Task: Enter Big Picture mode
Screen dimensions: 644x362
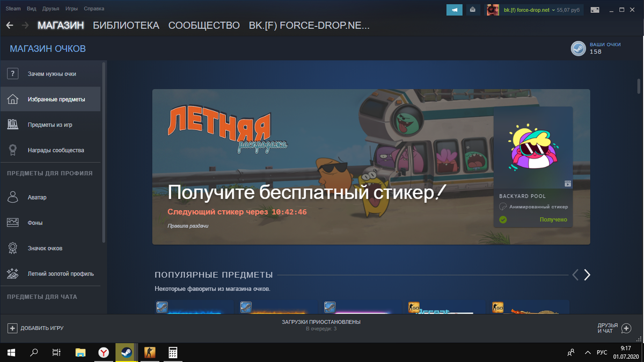Action: click(595, 9)
